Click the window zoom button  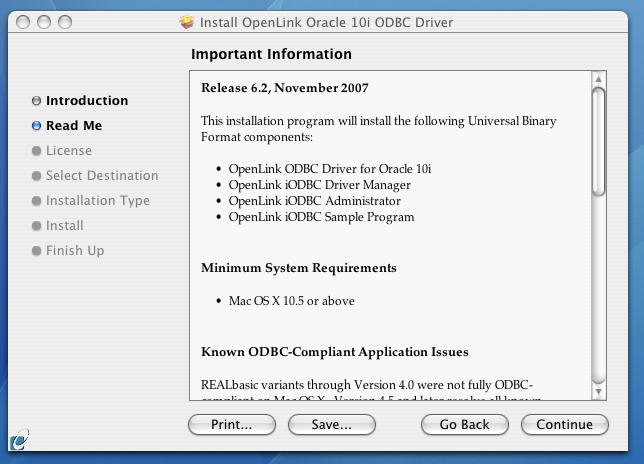pyautogui.click(x=65, y=22)
